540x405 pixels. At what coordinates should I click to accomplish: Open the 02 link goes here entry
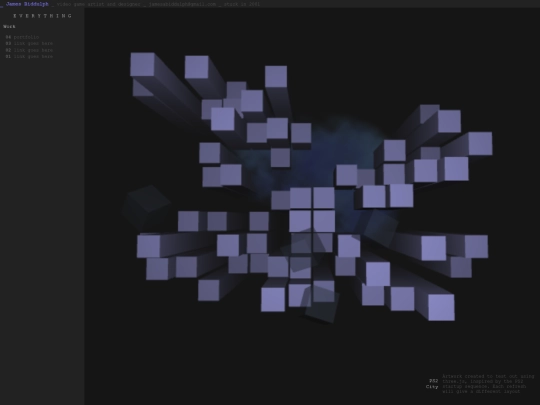coord(29,50)
